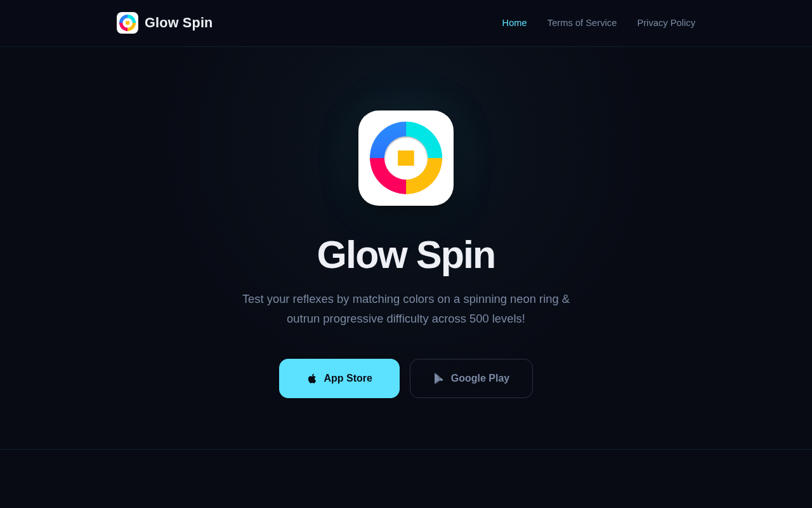
Task: Click the Glow Spin logo icon in header
Action: click(x=128, y=23)
